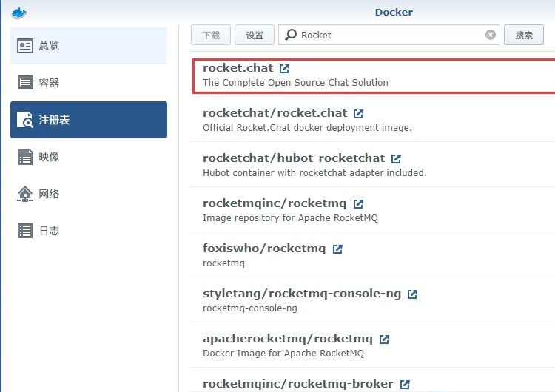Click the Docker window title text

click(x=394, y=13)
